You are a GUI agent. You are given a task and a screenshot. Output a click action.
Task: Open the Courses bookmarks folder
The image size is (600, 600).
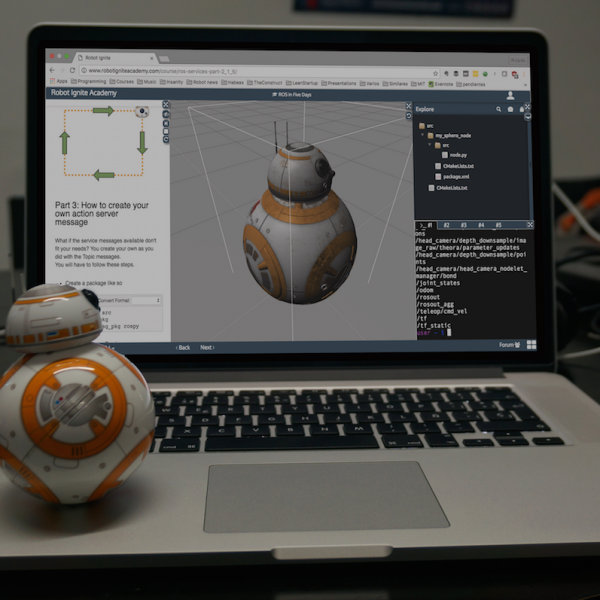122,82
